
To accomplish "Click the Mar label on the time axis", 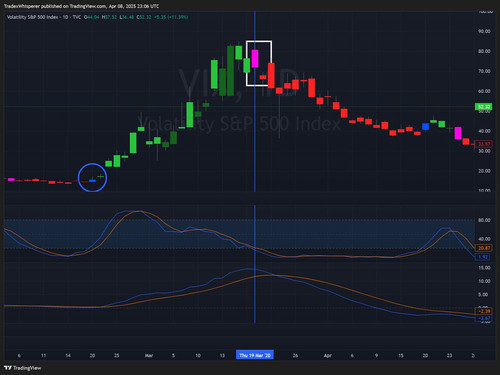I will coord(149,355).
